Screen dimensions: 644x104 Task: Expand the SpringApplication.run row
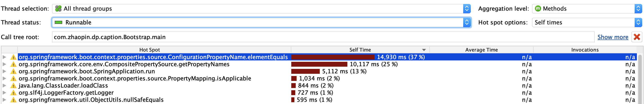pyautogui.click(x=4, y=71)
